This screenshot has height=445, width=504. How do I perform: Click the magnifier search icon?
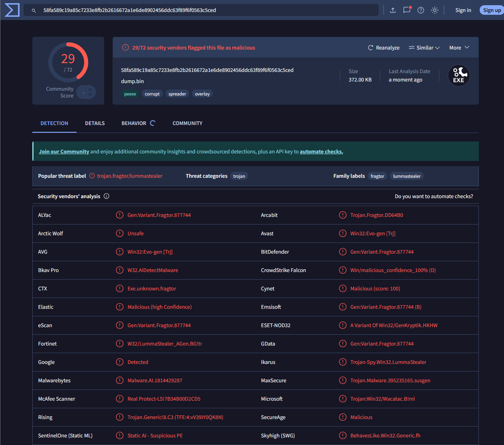tap(34, 10)
